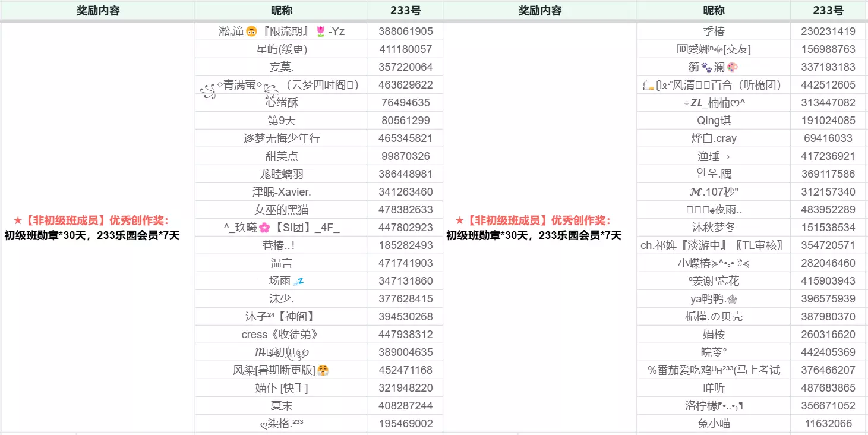Click the ID "80561299"
Image resolution: width=868 pixels, height=435 pixels.
(406, 121)
